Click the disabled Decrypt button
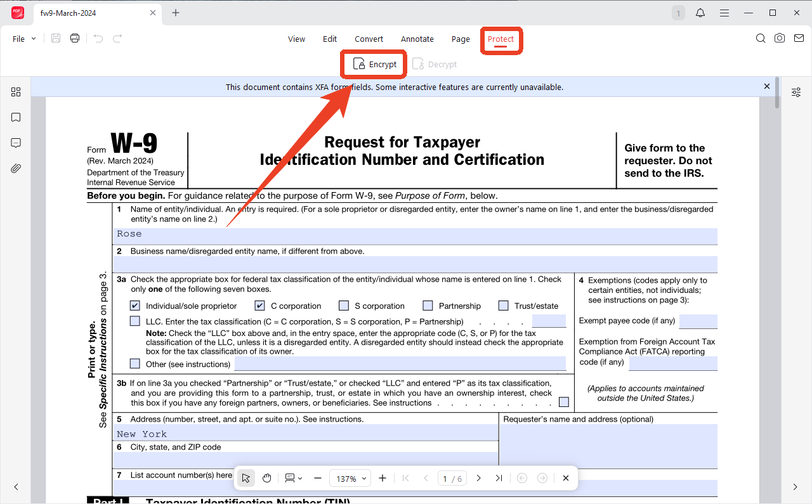The width and height of the screenshot is (812, 504). 435,64
